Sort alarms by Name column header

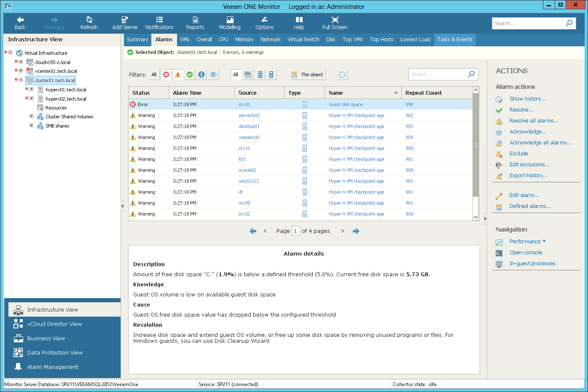click(x=362, y=93)
